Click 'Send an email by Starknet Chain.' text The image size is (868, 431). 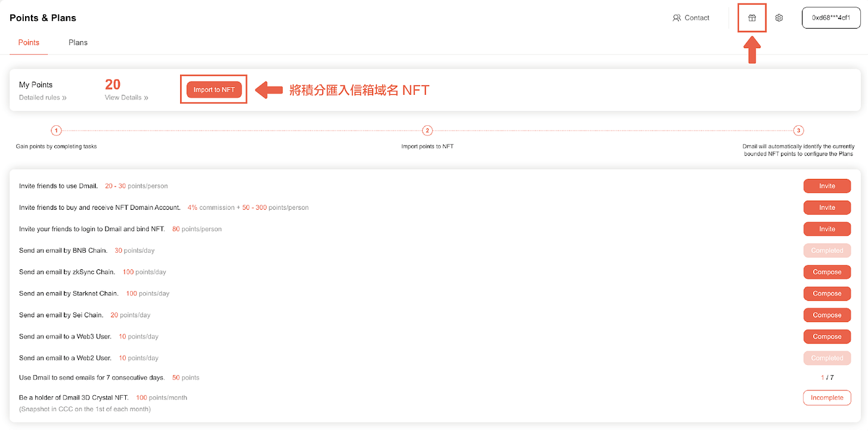[x=69, y=293]
